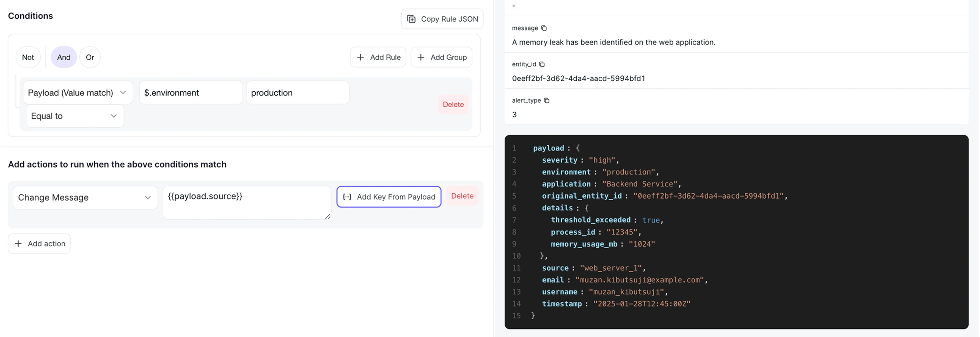Delete the Change Message action

click(x=462, y=196)
